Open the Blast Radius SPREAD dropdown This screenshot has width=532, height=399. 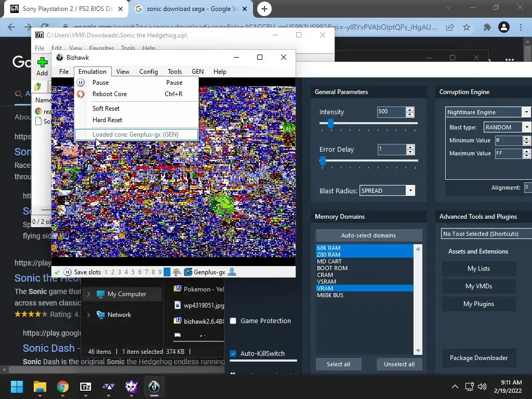[x=410, y=191]
